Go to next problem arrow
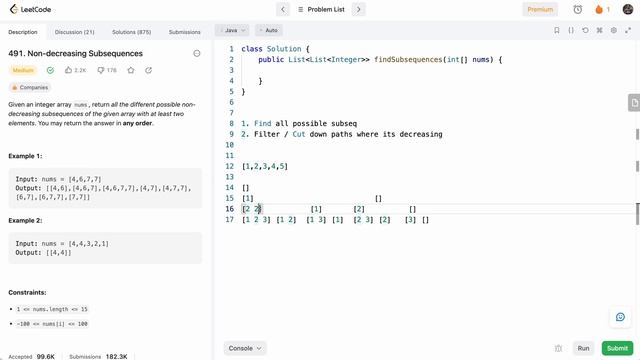Viewport: 640px width, 360px height. click(x=359, y=9)
